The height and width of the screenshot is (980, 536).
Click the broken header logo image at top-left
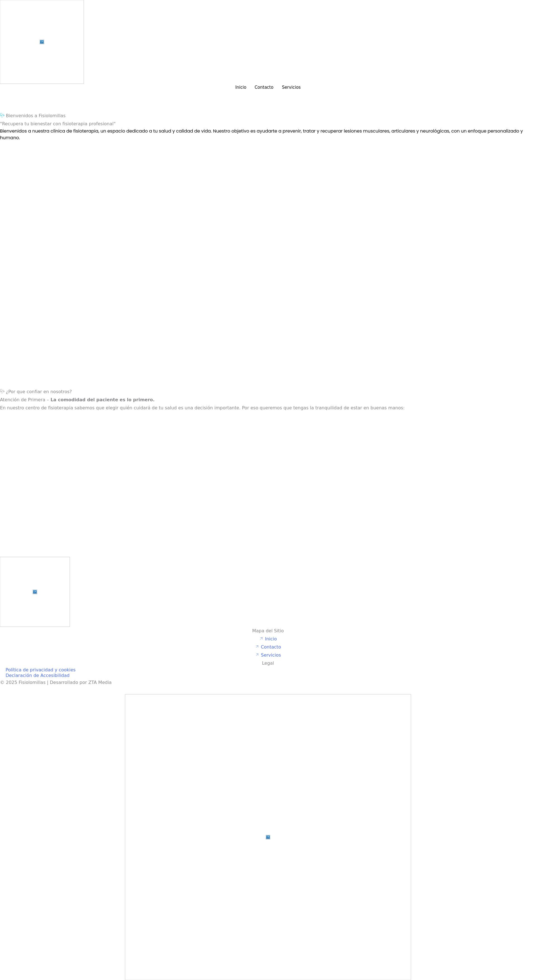coord(42,42)
